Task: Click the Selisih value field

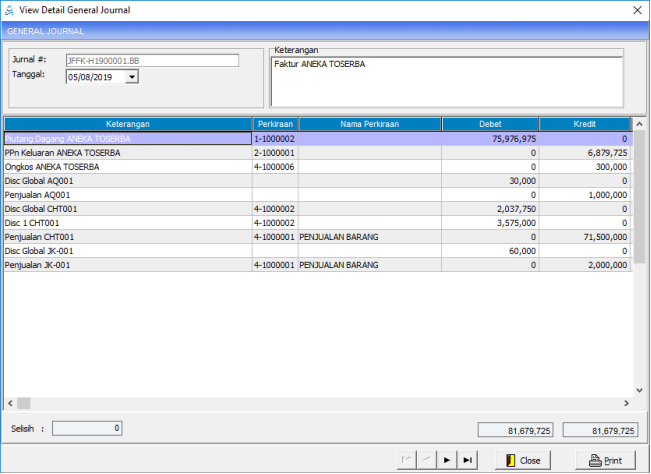Action: 88,429
